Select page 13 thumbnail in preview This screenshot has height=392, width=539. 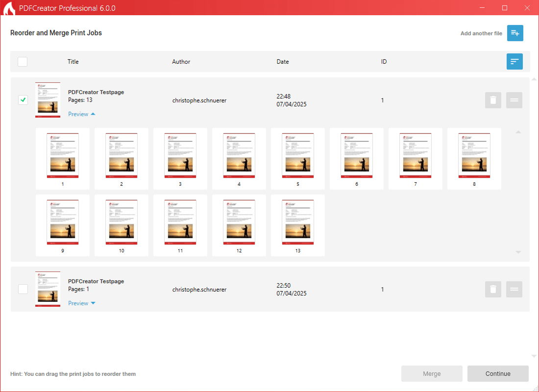(x=298, y=225)
